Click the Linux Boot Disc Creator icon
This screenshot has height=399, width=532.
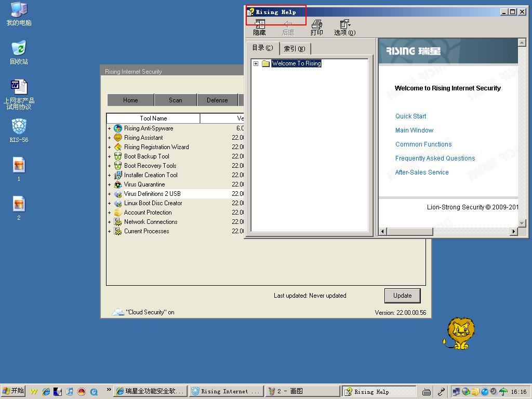[118, 203]
